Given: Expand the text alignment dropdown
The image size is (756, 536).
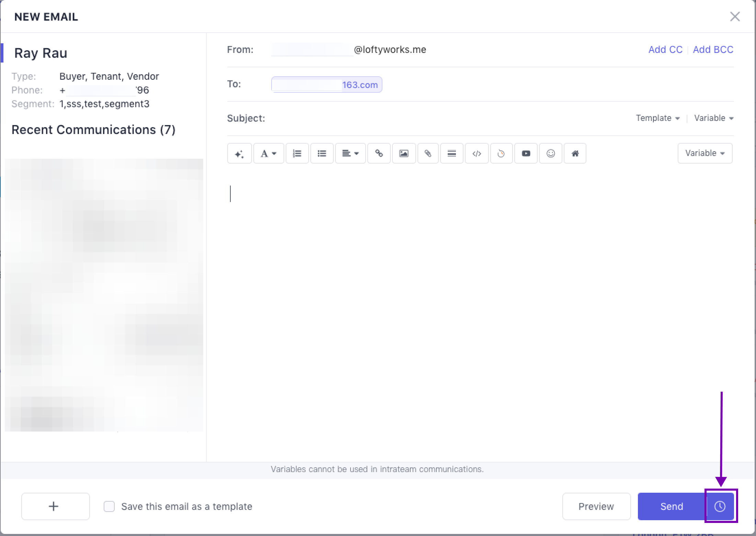Looking at the screenshot, I should [x=350, y=153].
